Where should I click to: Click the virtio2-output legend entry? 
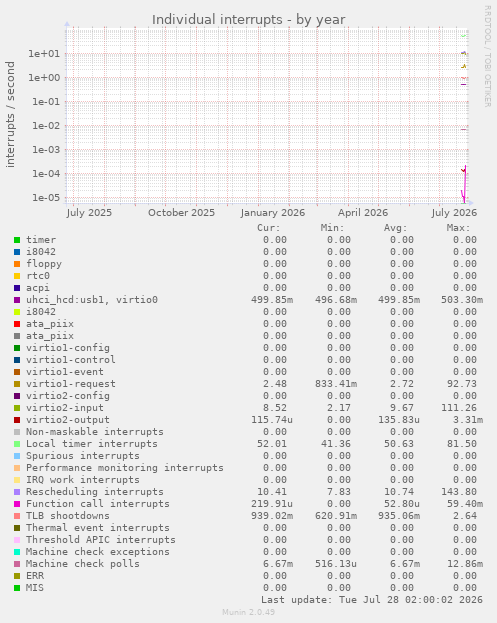click(x=68, y=420)
